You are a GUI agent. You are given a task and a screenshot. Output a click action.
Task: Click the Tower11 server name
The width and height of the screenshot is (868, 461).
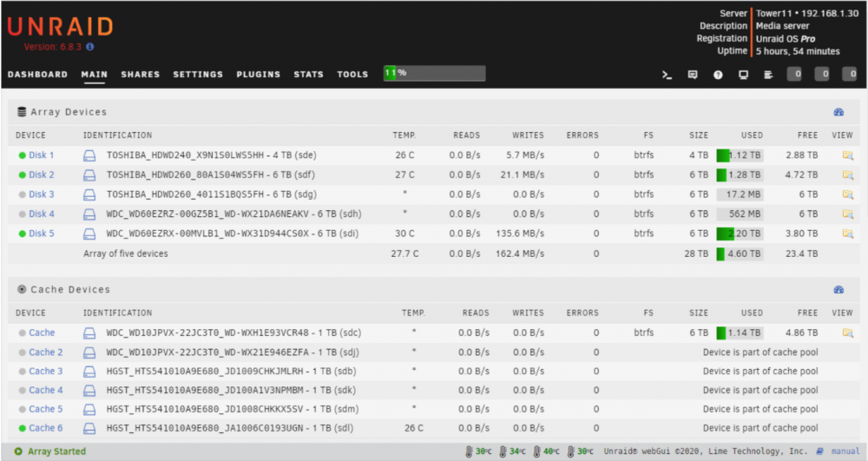point(774,13)
